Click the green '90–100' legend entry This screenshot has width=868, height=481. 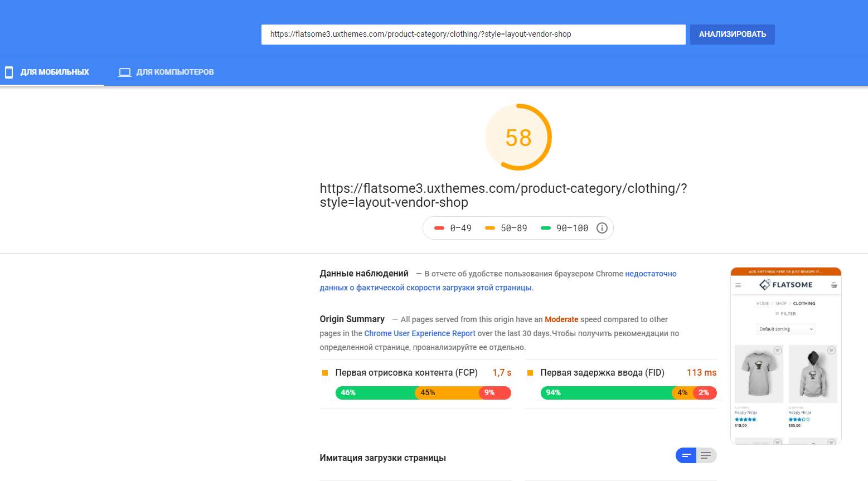coord(564,228)
